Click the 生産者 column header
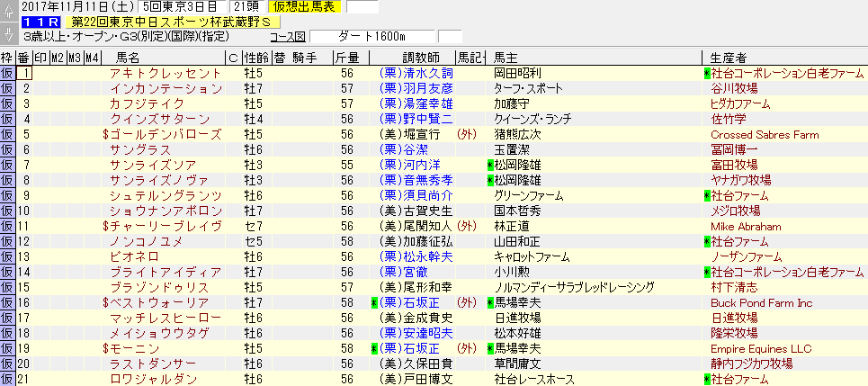The height and width of the screenshot is (386, 868). (x=729, y=58)
